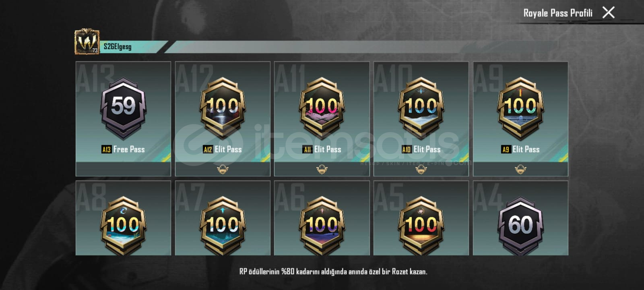This screenshot has width=644, height=290.
Task: Click the rosette emblem under A11 Elit Pass
Action: pyautogui.click(x=322, y=169)
